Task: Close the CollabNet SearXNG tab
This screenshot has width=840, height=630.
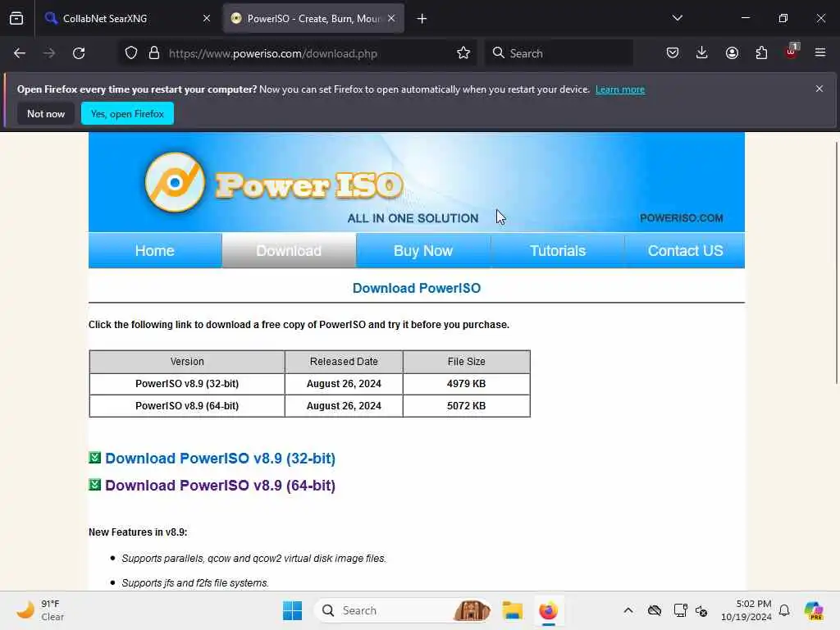Action: (207, 18)
